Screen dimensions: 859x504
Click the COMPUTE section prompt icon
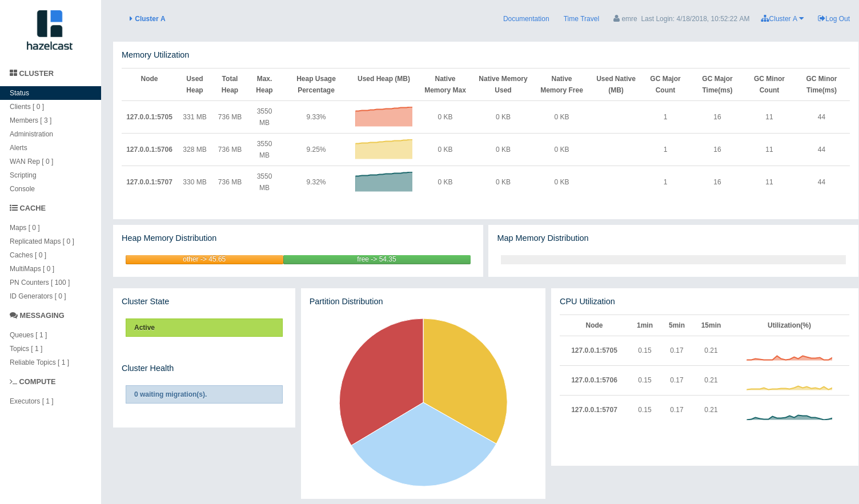coord(13,381)
